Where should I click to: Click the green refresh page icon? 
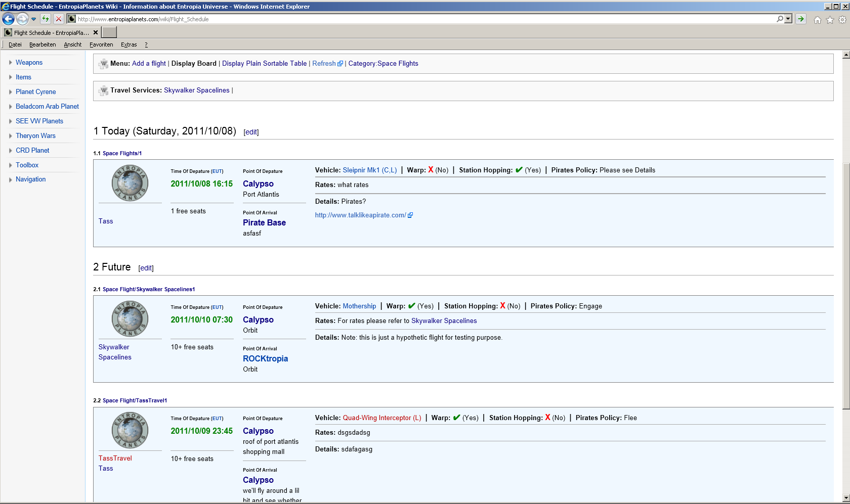click(x=46, y=19)
